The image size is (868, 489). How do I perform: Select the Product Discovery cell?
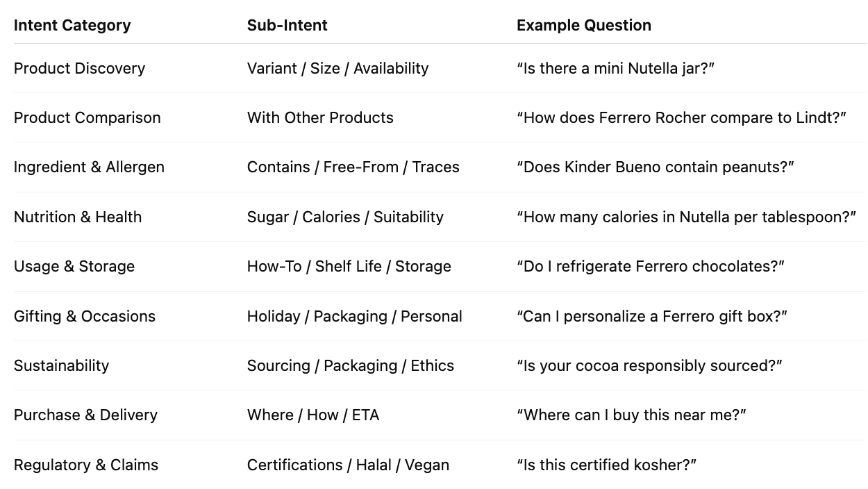(80, 68)
